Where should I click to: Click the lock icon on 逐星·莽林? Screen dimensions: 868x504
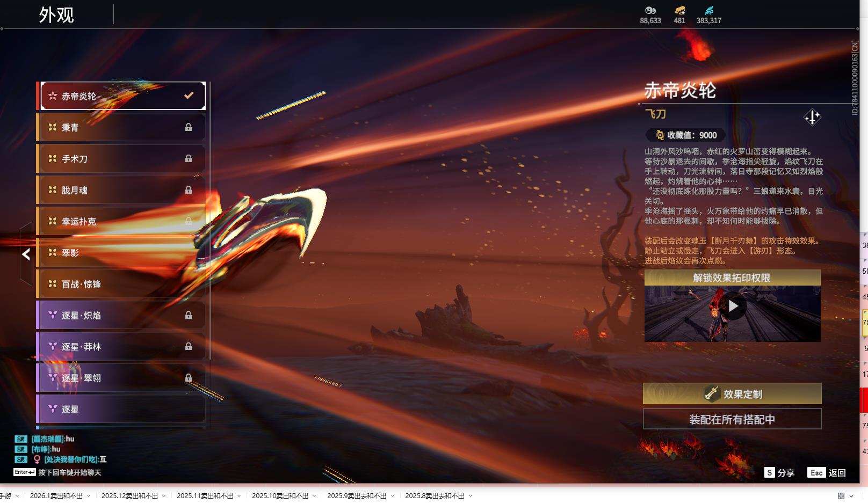[189, 346]
